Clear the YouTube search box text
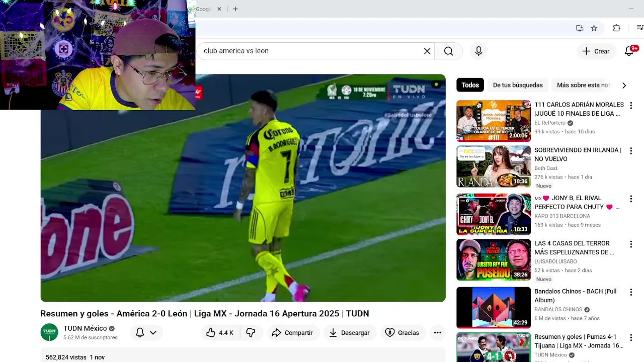Viewport: 644px width, 362px height. [x=427, y=51]
